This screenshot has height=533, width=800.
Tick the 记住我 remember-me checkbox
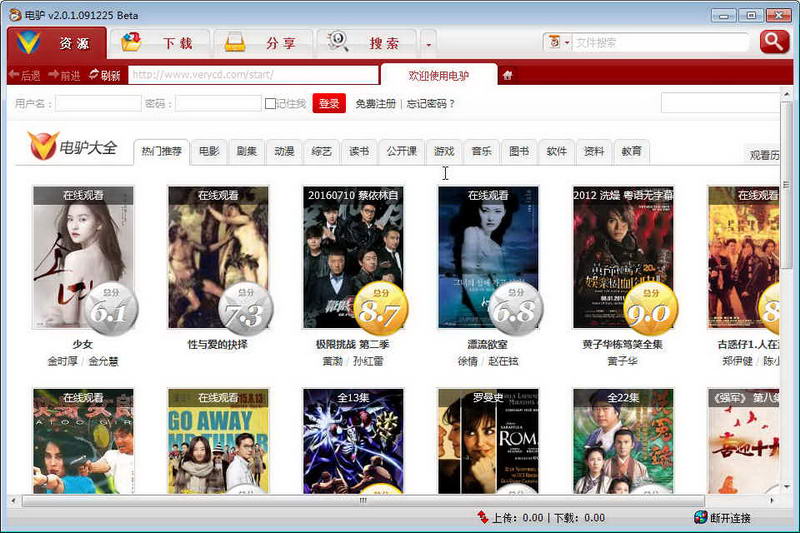coord(270,104)
